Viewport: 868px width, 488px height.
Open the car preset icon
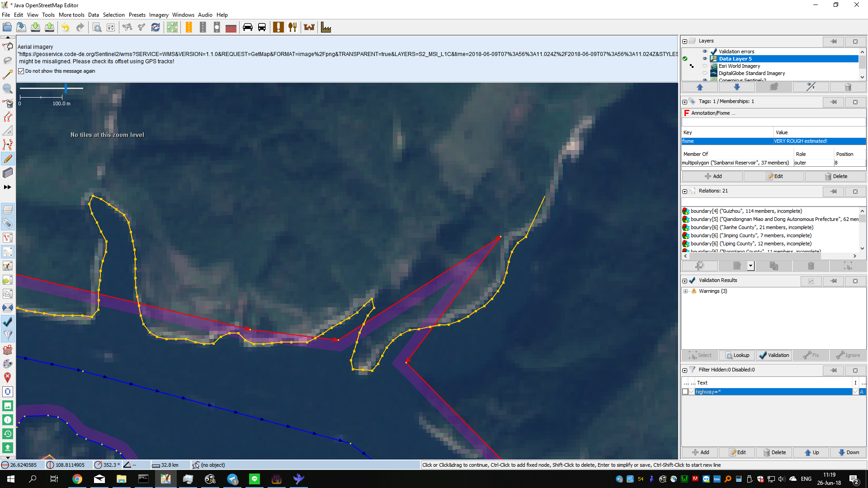[x=248, y=28]
